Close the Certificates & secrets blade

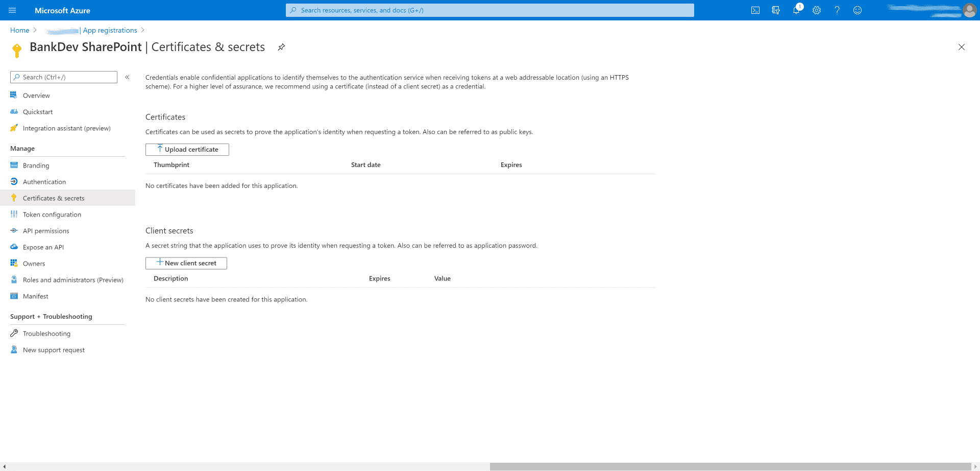(962, 47)
